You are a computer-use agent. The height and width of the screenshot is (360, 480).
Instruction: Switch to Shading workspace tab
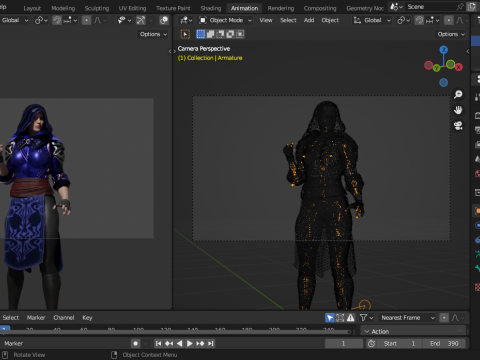(211, 8)
